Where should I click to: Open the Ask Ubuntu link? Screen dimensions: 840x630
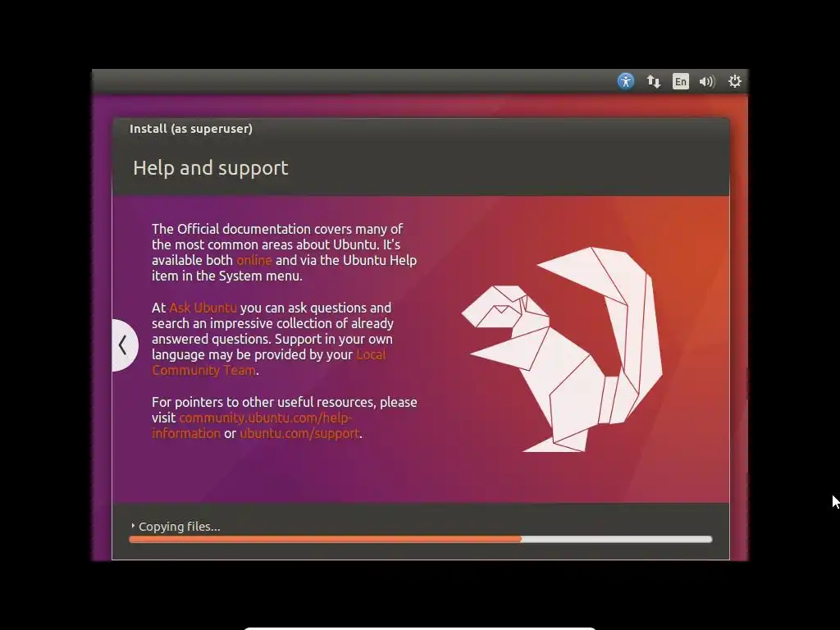[x=203, y=308]
